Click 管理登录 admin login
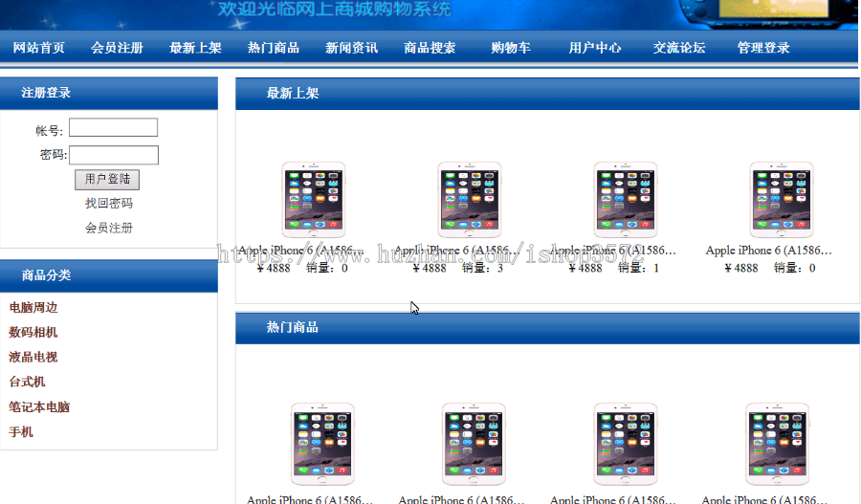The image size is (861, 504). pos(763,48)
